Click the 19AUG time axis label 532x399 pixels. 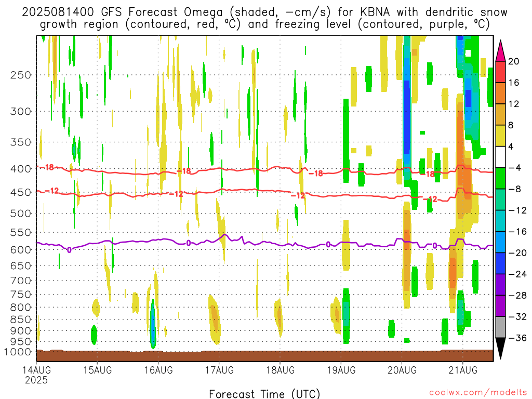coord(341,370)
